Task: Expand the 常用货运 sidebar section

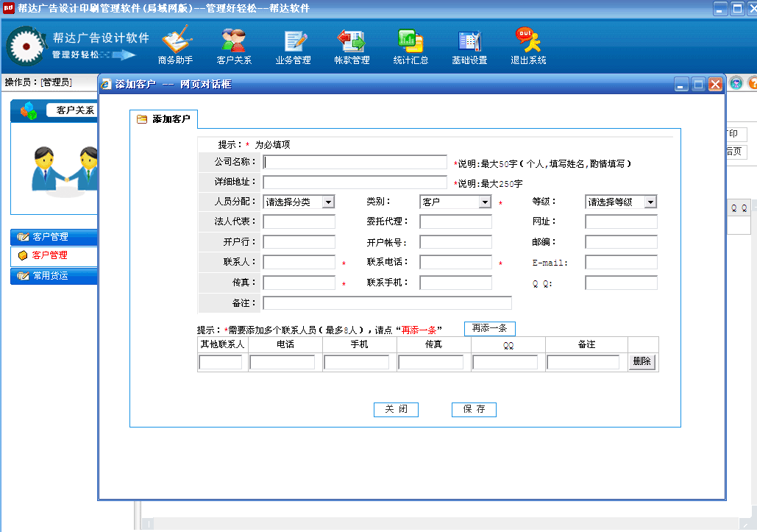Action: (x=54, y=276)
